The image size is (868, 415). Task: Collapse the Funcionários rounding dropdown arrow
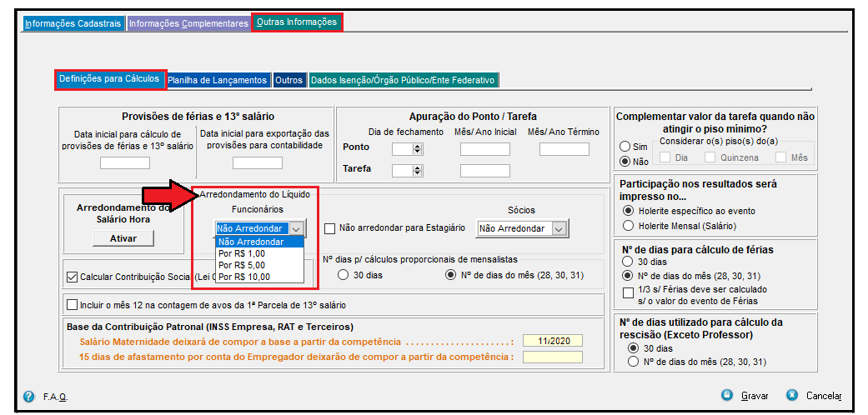[297, 228]
